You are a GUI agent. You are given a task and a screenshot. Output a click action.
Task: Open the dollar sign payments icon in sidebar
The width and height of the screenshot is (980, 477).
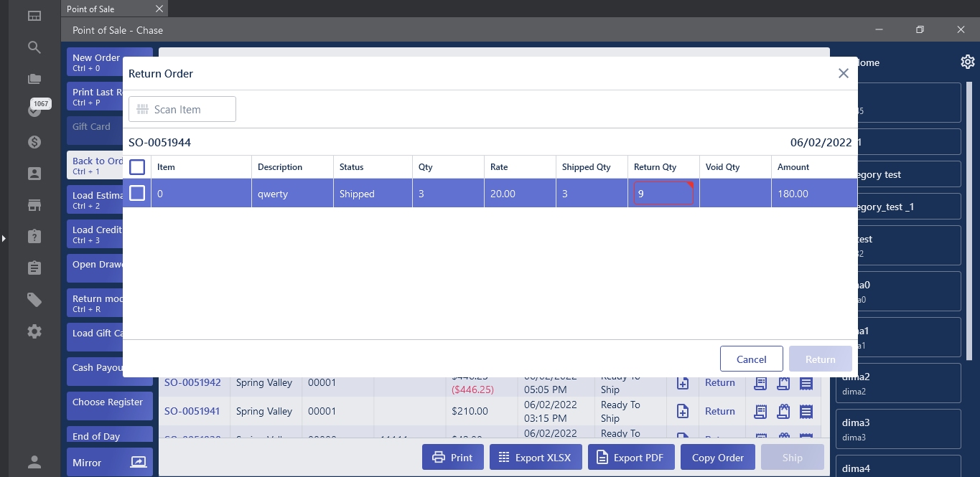(x=34, y=142)
